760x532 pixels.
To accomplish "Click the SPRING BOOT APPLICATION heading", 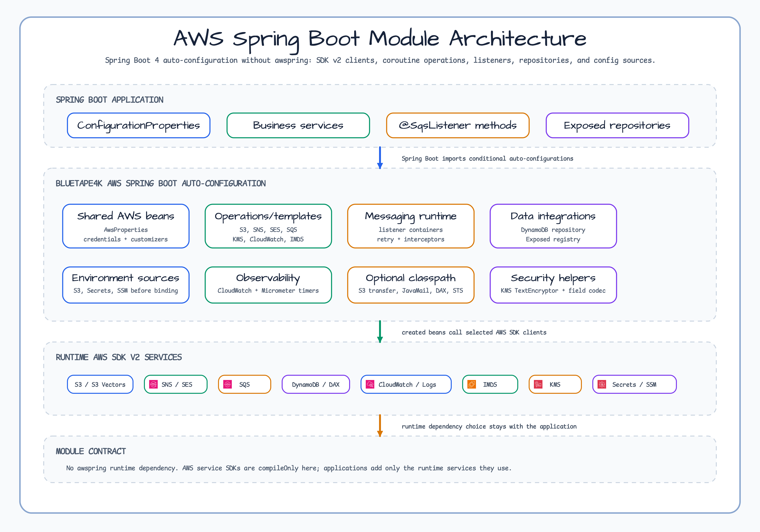I will tap(109, 100).
